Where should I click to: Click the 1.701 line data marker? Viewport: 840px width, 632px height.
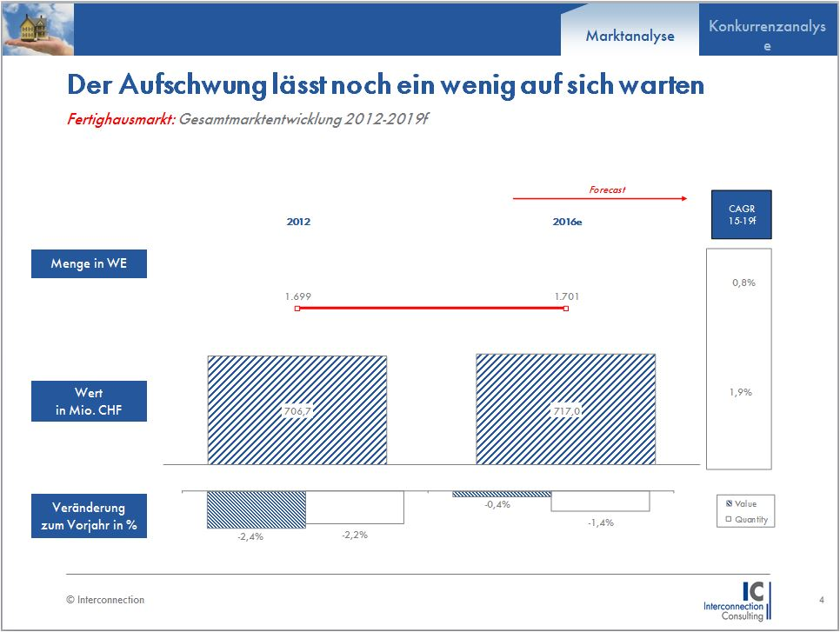point(566,308)
